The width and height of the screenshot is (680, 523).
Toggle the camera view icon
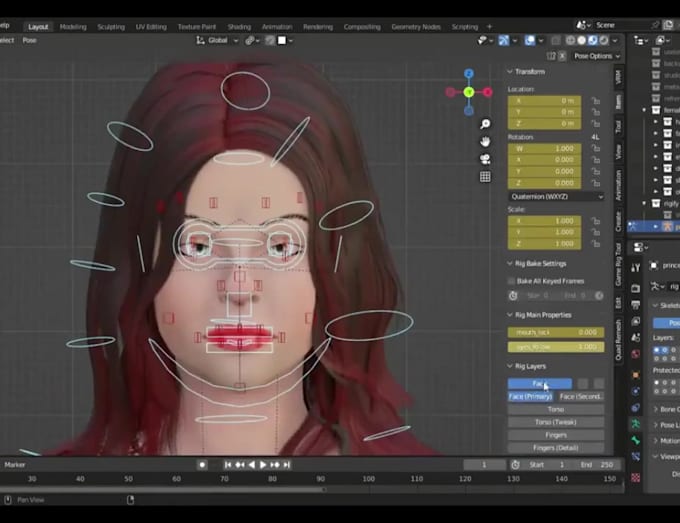click(485, 159)
